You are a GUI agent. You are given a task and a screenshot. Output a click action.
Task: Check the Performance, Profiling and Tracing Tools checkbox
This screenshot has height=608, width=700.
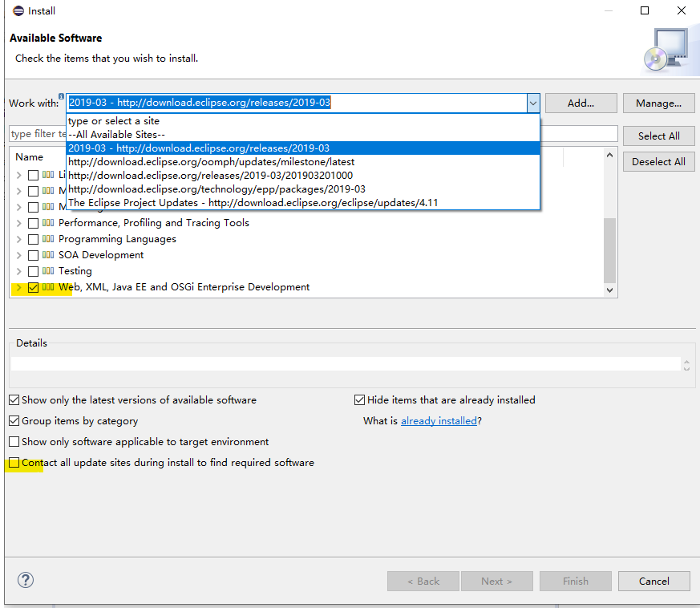[33, 223]
